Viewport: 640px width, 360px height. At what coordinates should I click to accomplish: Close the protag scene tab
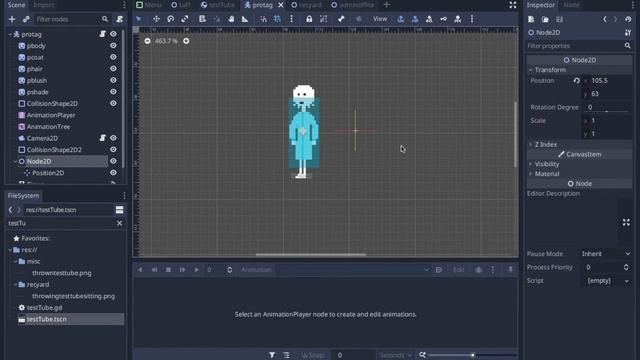(281, 5)
